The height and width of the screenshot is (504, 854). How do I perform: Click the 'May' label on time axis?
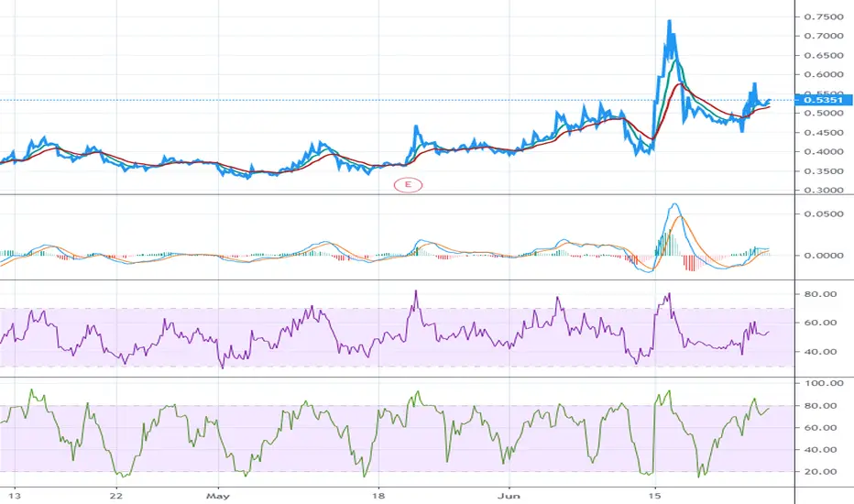point(218,496)
